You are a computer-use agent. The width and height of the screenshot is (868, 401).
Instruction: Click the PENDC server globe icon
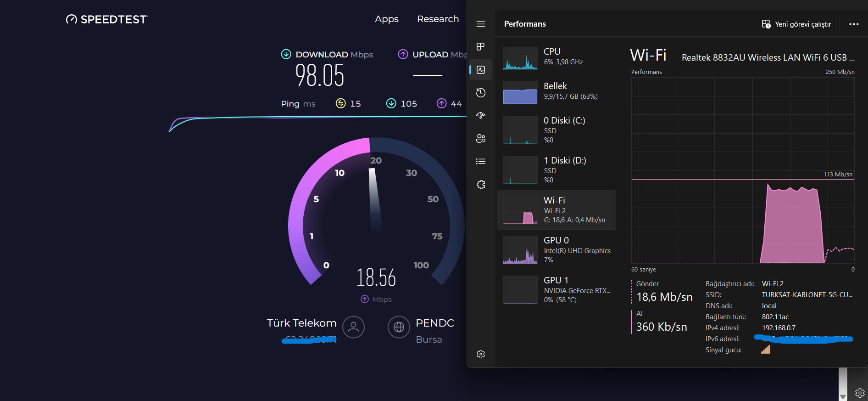399,327
